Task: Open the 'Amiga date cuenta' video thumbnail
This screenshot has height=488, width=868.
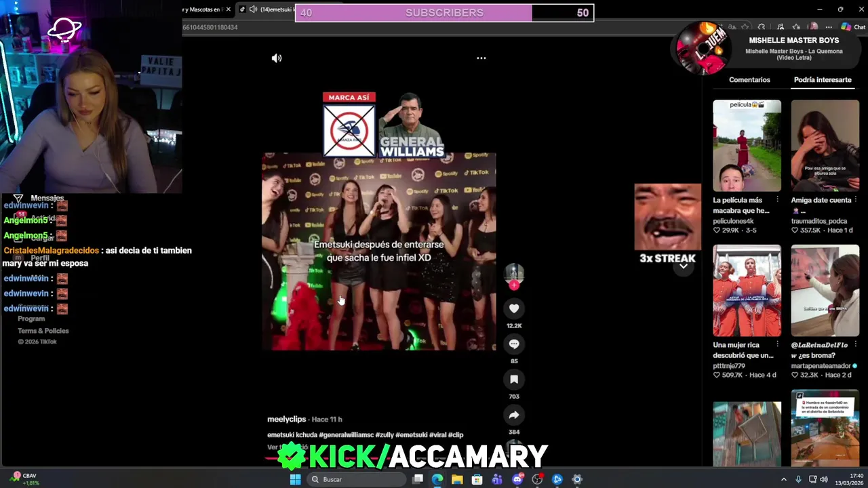Action: tap(825, 146)
